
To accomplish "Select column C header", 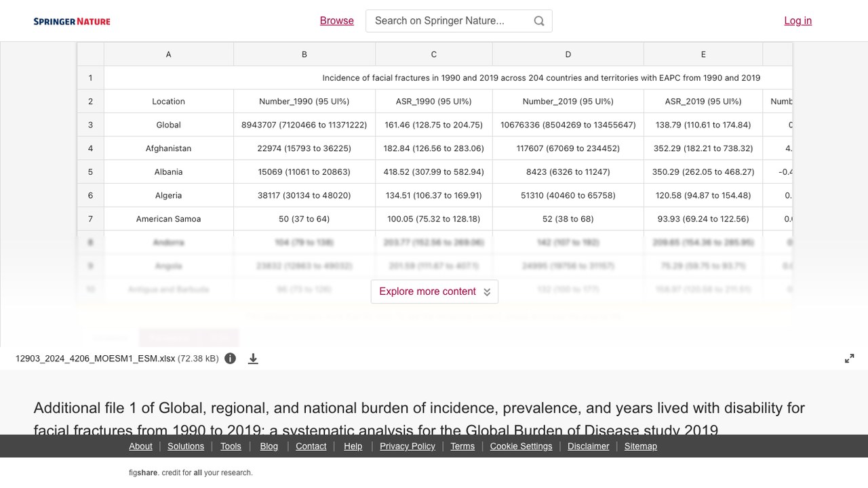I will tap(434, 54).
